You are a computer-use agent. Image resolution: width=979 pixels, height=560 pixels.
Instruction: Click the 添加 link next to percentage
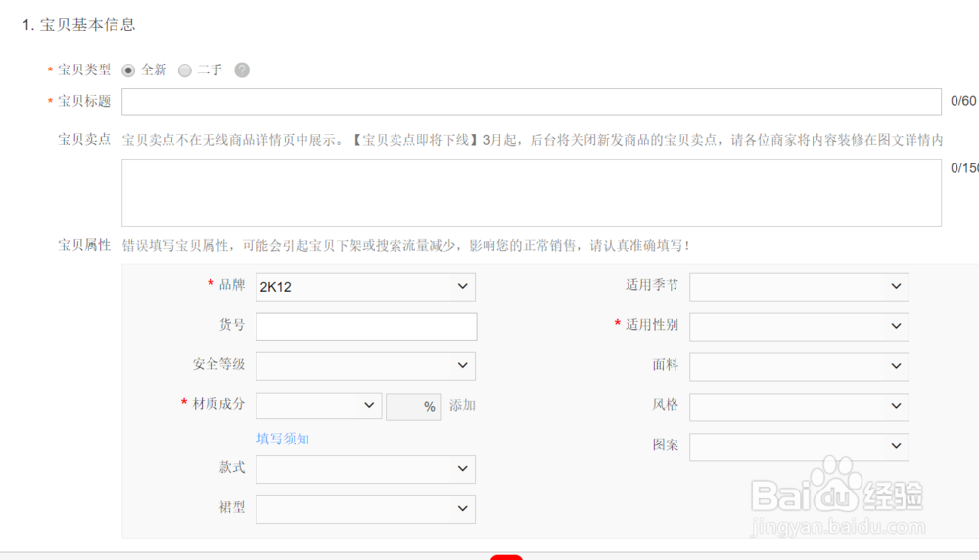pos(463,405)
